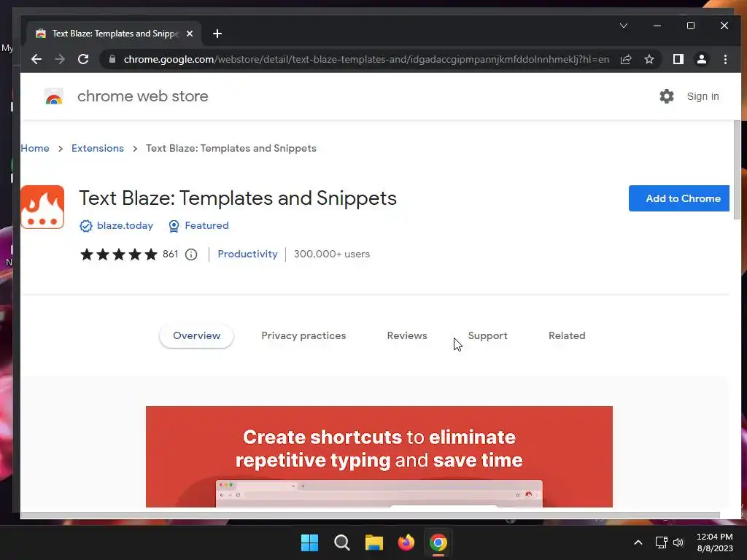Open taskbar Search icon
This screenshot has height=560, width=747.
(341, 542)
